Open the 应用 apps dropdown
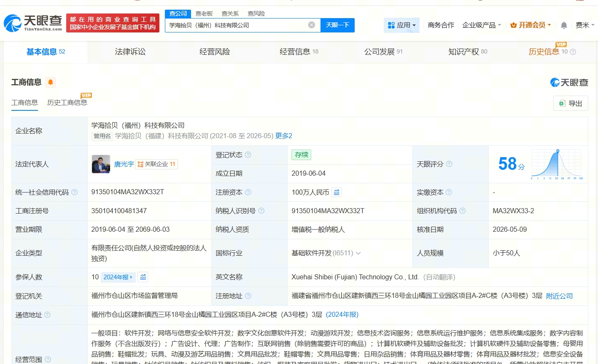The image size is (598, 364). click(402, 25)
